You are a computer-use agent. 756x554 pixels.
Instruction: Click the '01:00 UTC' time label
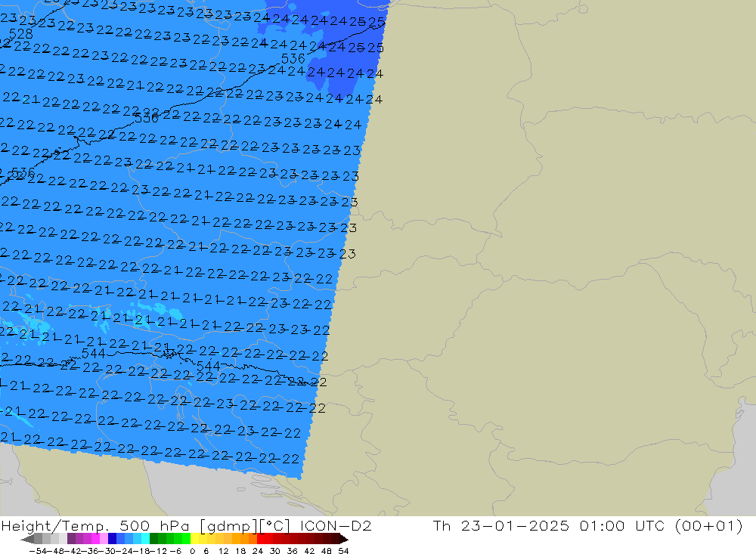click(622, 525)
